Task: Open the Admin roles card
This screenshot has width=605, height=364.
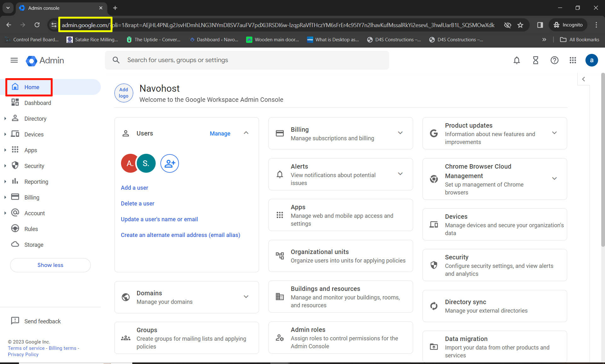Action: click(x=341, y=338)
